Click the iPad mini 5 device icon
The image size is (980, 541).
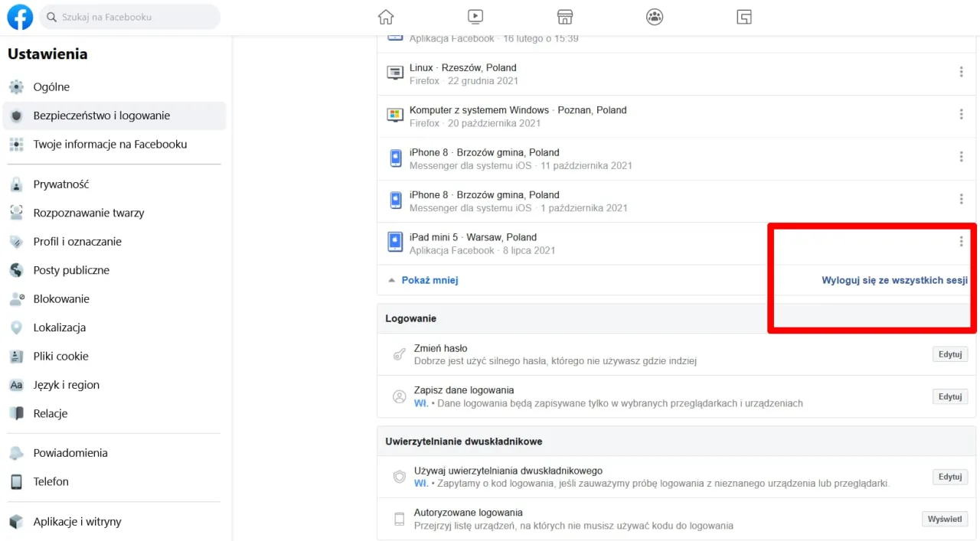tap(395, 243)
